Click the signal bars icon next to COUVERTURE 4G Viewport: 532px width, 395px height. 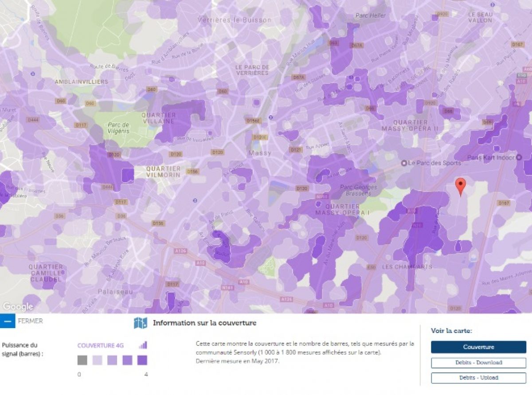[143, 345]
